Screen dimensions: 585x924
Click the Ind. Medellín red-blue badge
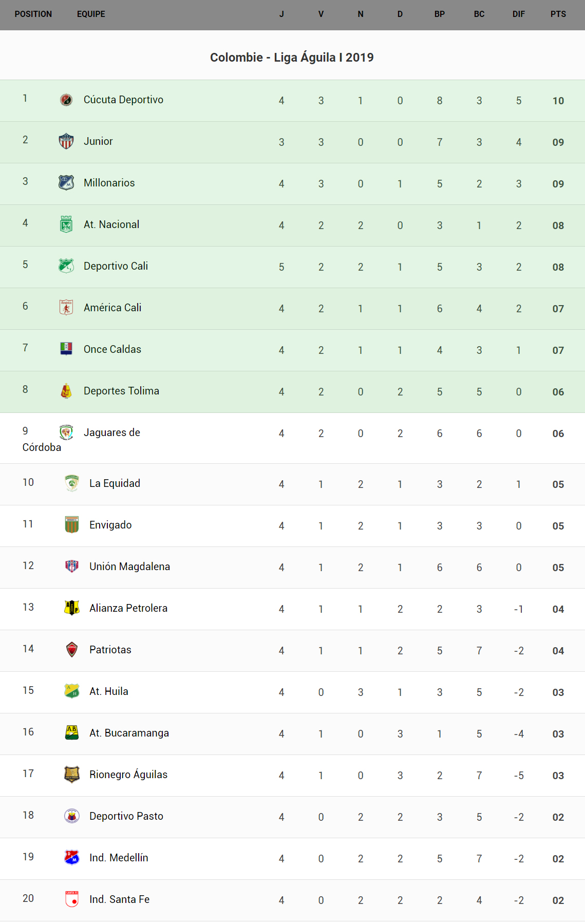[x=72, y=857]
